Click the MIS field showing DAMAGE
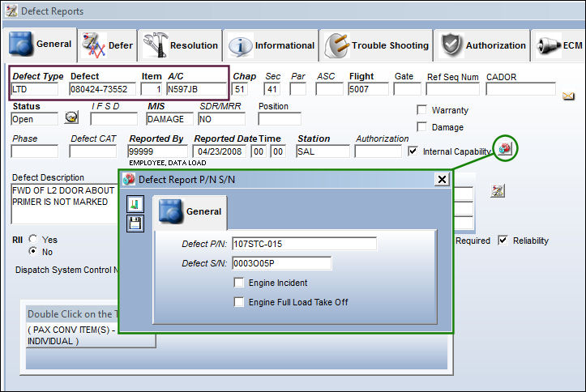586x392 pixels. pos(169,119)
